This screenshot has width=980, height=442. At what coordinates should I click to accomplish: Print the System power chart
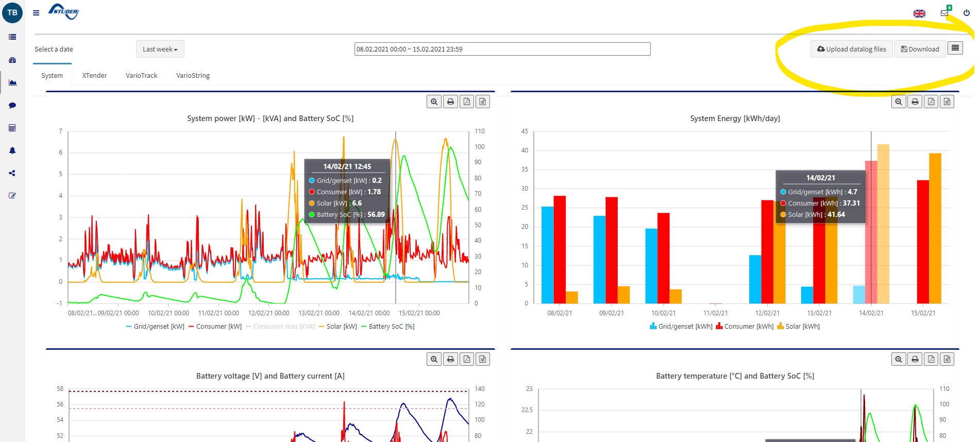click(x=450, y=101)
